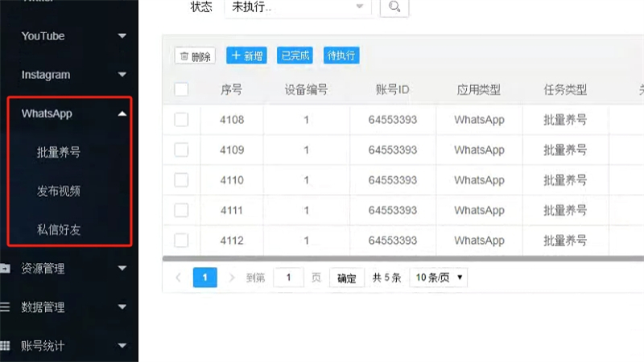Open the 10条/页 page size dropdown
Screen dimensions: 644x362
438,278
